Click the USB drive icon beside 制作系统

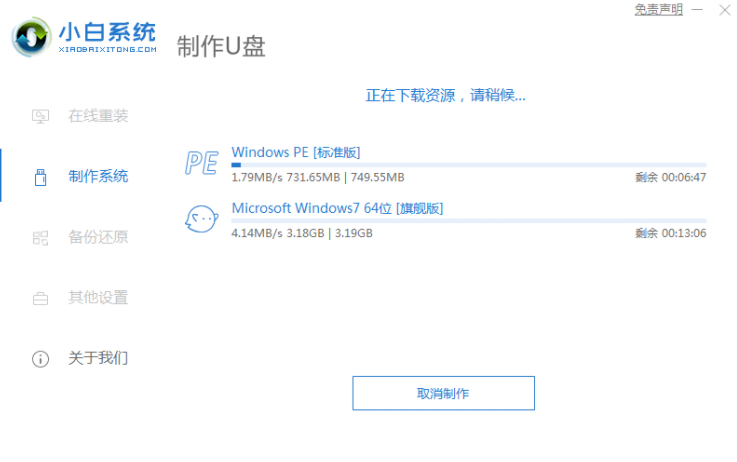pyautogui.click(x=40, y=177)
